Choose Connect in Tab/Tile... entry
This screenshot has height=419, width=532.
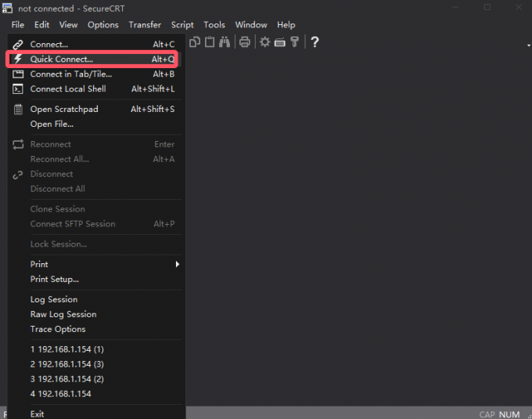pos(95,74)
